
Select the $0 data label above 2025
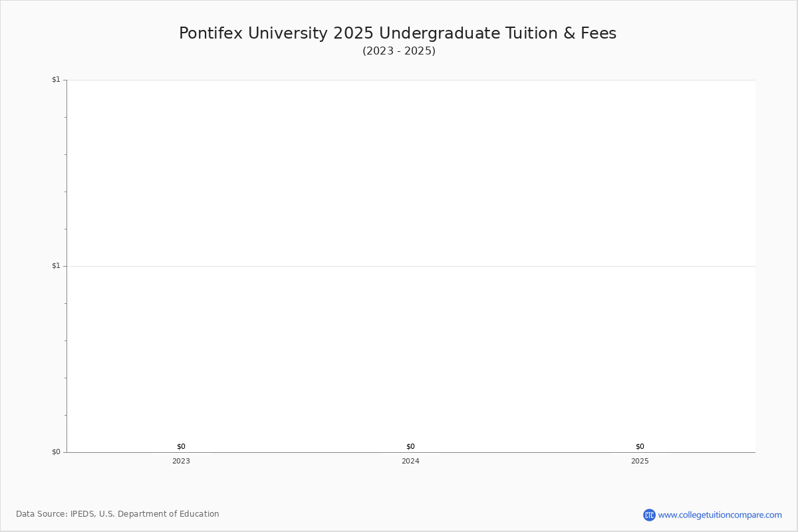(x=640, y=446)
